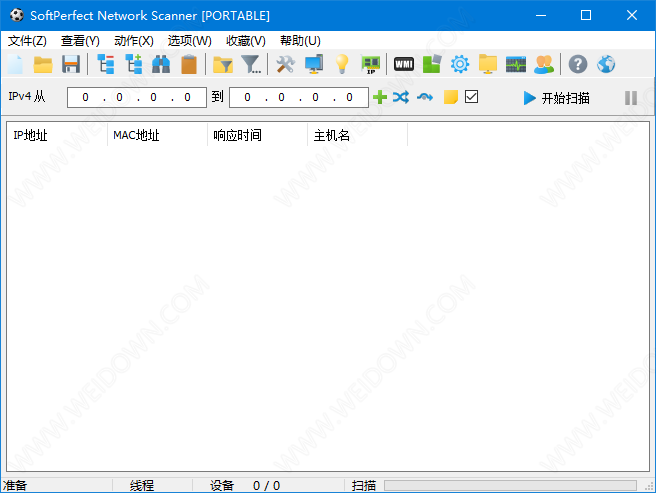Minimize the Network Scanner window
Viewport: 656px width, 493px height.
(541, 15)
